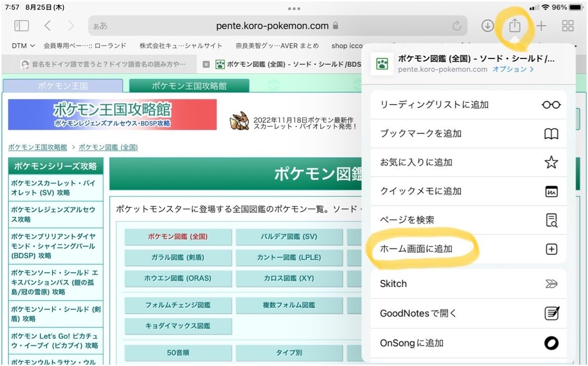
Task: Click the ガラル図鑑 (剣盾) button
Action: (x=178, y=257)
